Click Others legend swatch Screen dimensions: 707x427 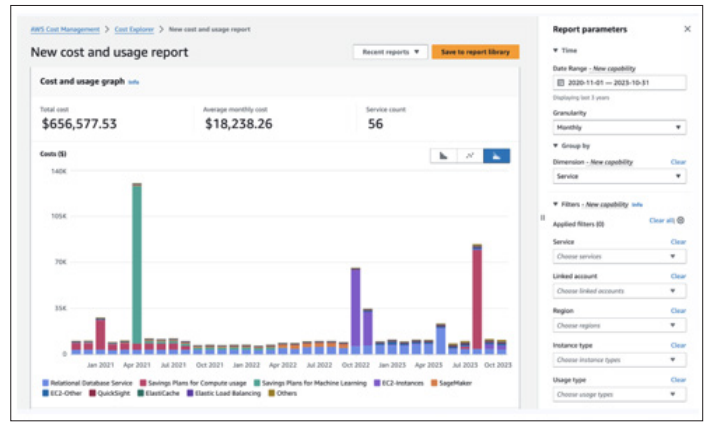271,393
